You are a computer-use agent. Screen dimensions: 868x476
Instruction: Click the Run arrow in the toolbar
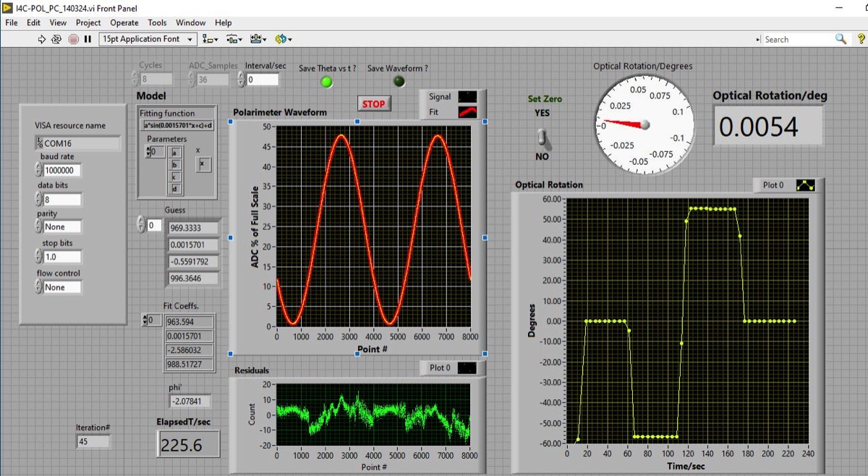click(x=42, y=39)
